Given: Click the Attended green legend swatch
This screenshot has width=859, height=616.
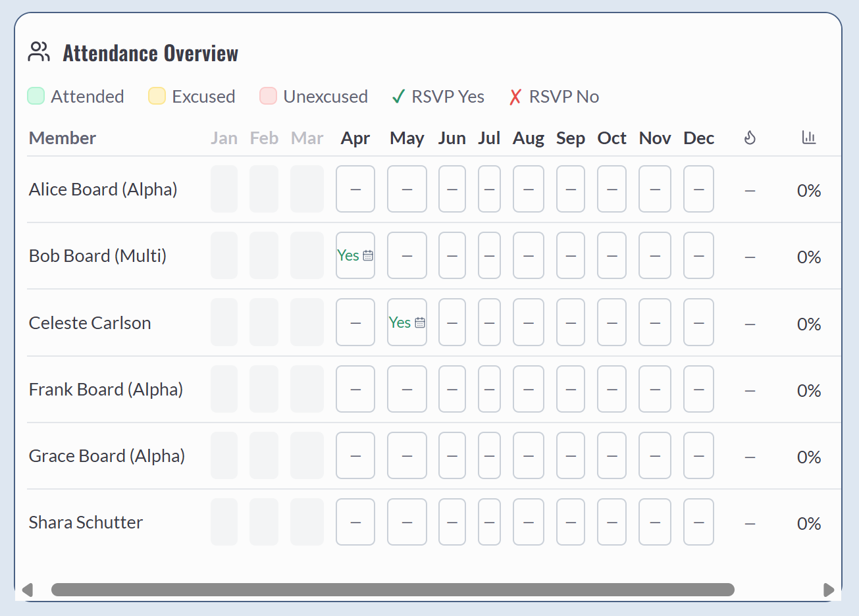Looking at the screenshot, I should (36, 96).
